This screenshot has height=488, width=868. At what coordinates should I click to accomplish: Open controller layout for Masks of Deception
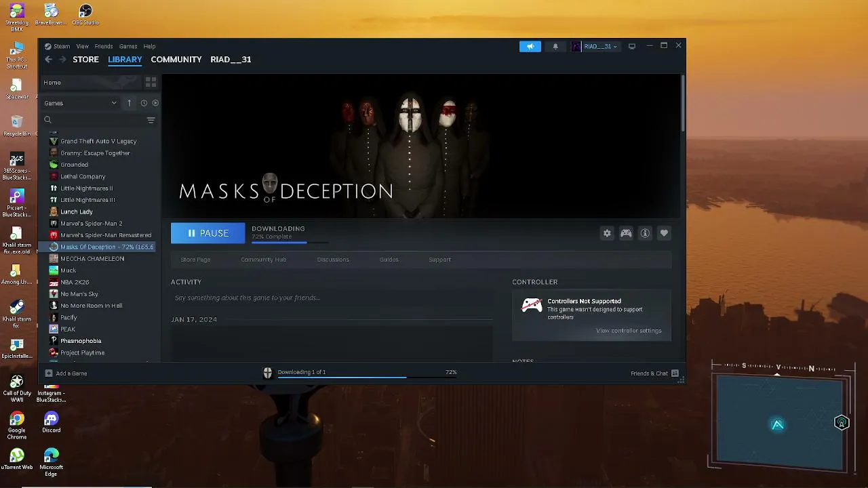click(x=626, y=233)
